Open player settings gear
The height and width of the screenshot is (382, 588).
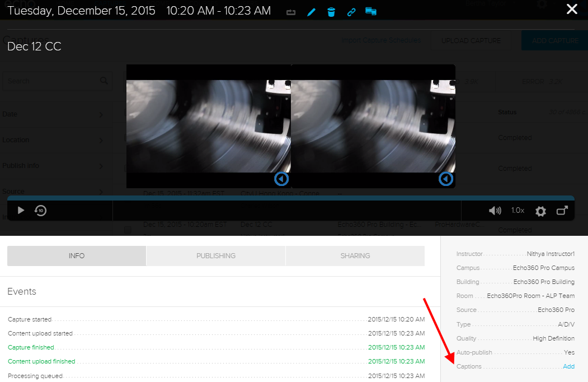(x=540, y=211)
